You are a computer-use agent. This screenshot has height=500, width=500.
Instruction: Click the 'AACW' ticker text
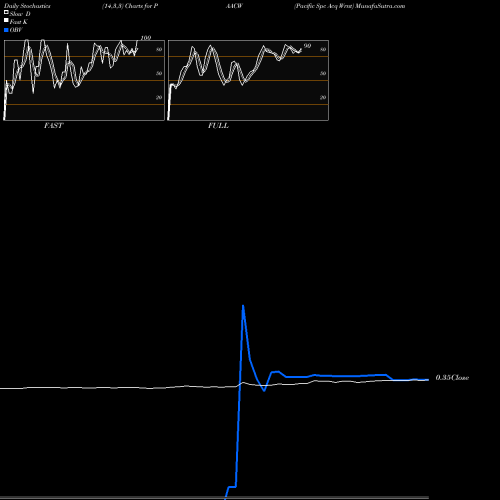click(x=234, y=6)
